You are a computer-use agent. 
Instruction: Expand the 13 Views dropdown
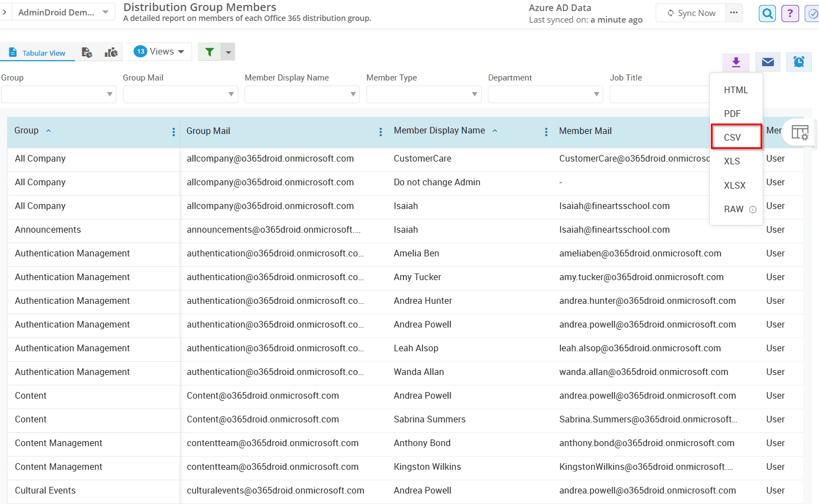click(159, 51)
